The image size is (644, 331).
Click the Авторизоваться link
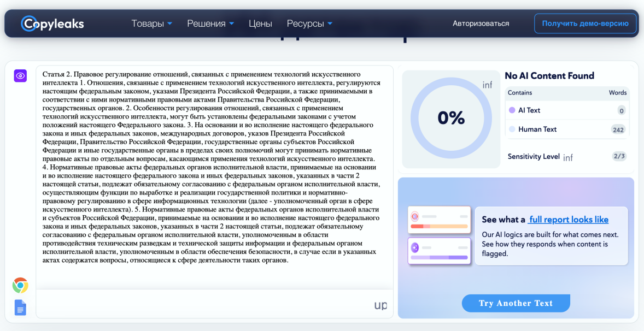(481, 24)
